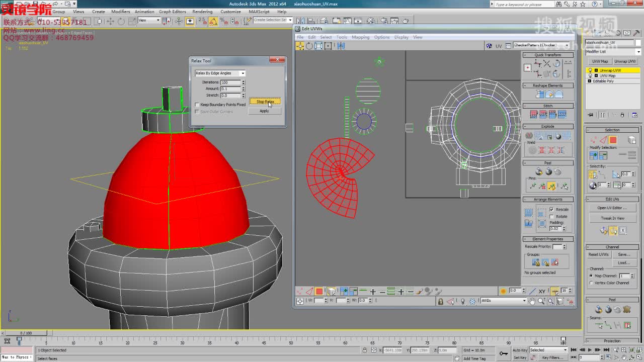Toggle the Unwrap UVW modifier lightbulb
Viewport: 644px width, 362px height.
590,70
